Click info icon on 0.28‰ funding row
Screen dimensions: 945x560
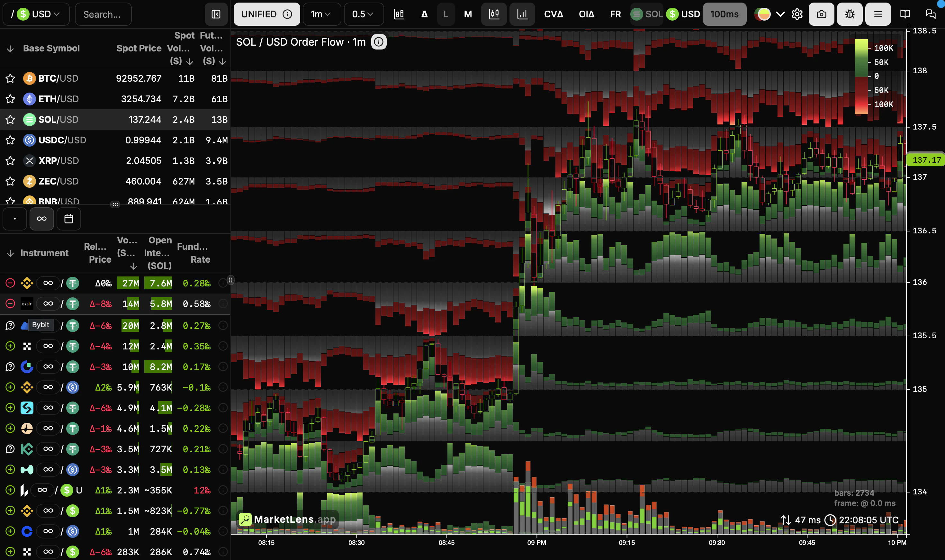[223, 283]
